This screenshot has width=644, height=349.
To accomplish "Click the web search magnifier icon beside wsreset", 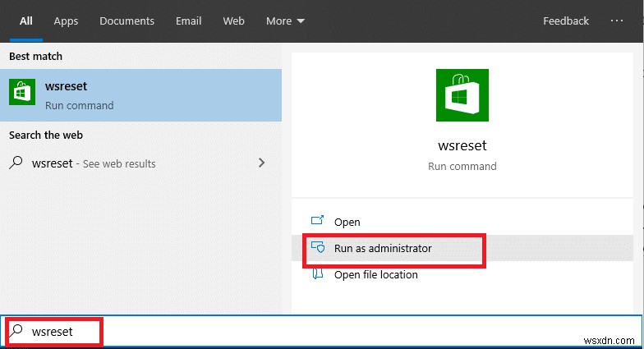I will [x=16, y=163].
